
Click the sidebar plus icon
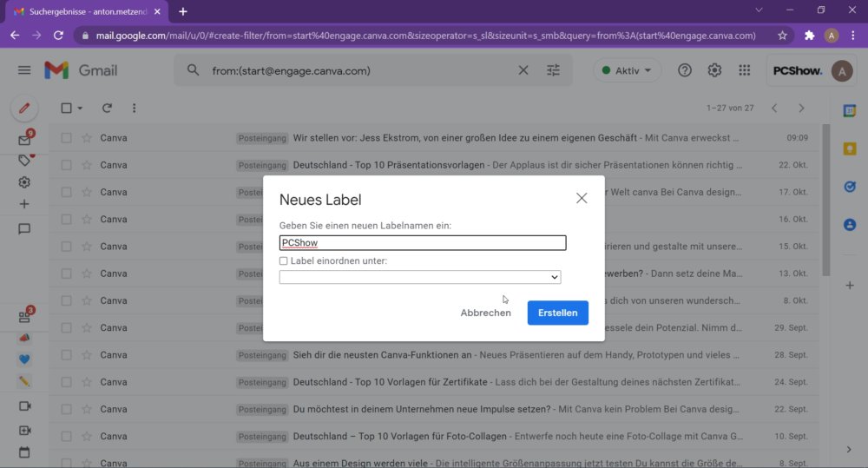pyautogui.click(x=23, y=204)
